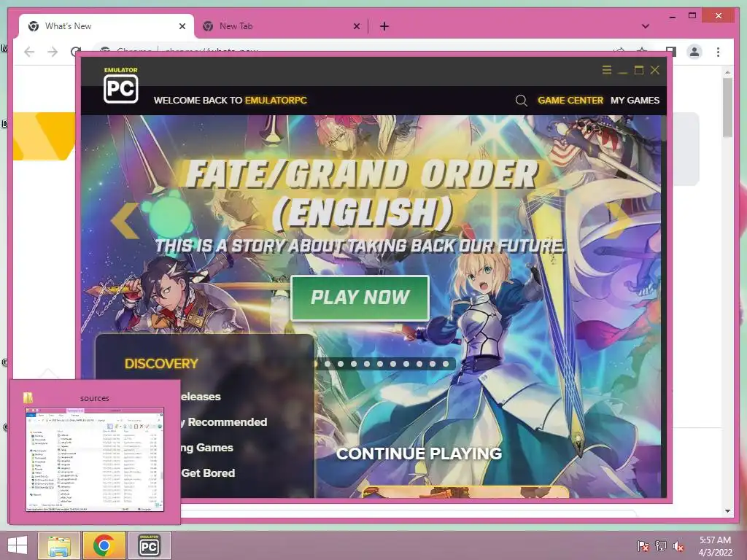747x560 pixels.
Task: Open the MY GAMES section
Action: (x=635, y=101)
